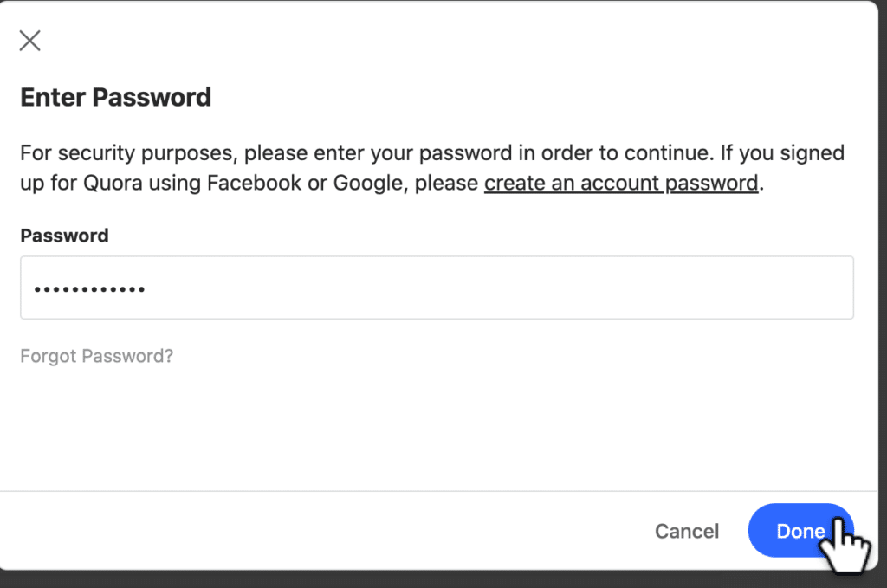Click the Password field label
Screen dimensions: 887x588
(64, 236)
